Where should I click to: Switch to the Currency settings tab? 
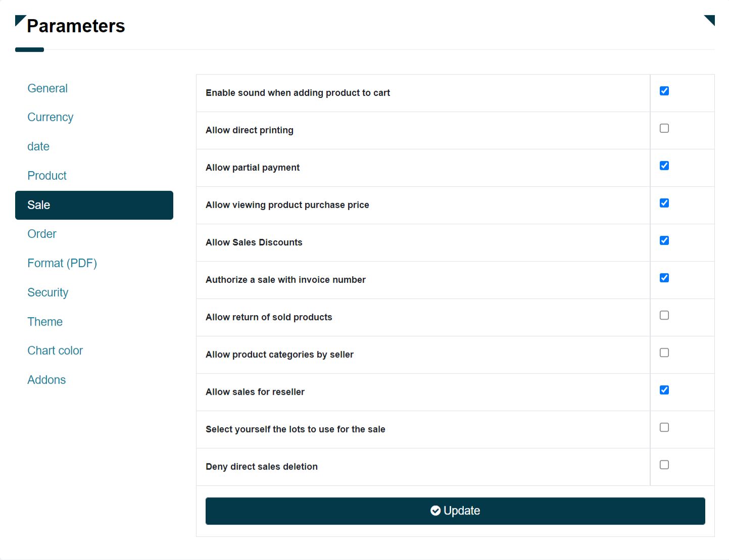pyautogui.click(x=51, y=117)
